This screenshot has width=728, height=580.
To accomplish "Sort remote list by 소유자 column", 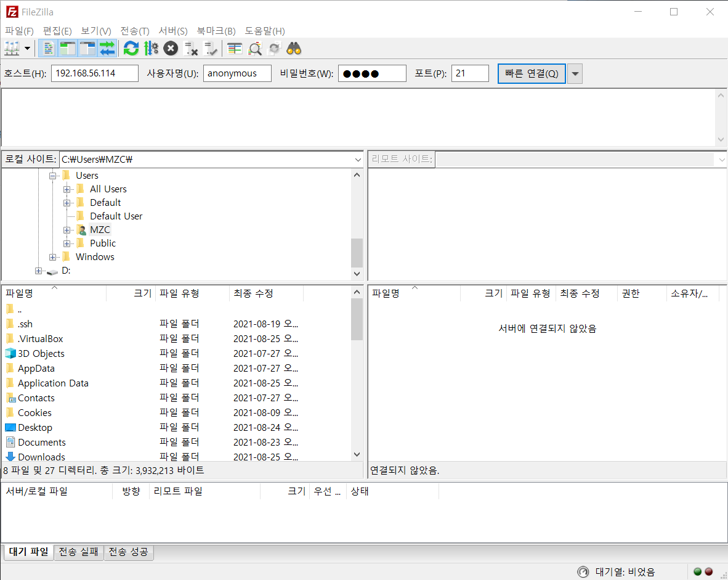I will (693, 293).
